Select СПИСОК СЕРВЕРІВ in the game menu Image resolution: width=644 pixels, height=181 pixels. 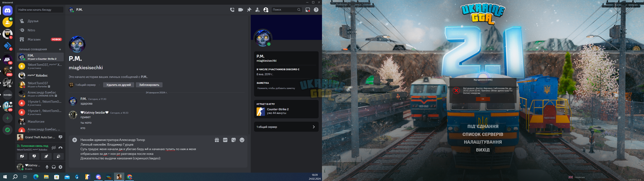click(x=483, y=135)
